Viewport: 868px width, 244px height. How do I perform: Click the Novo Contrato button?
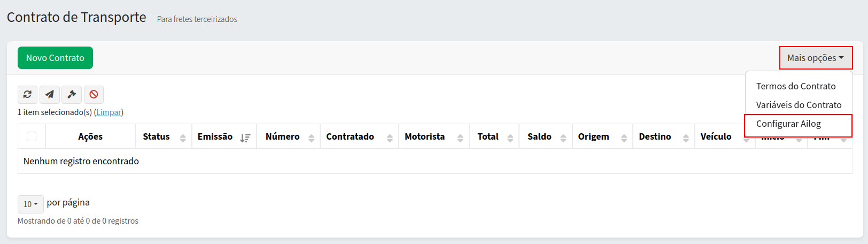[x=55, y=58]
